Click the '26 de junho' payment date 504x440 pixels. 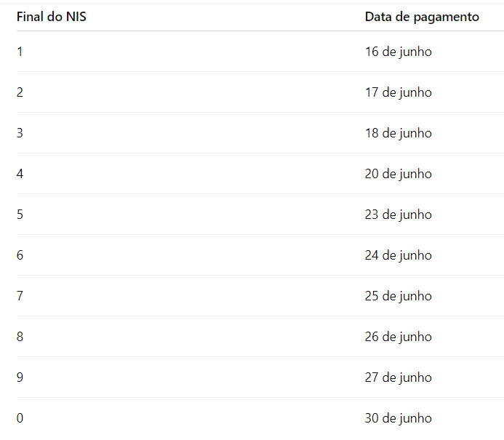[x=399, y=337]
